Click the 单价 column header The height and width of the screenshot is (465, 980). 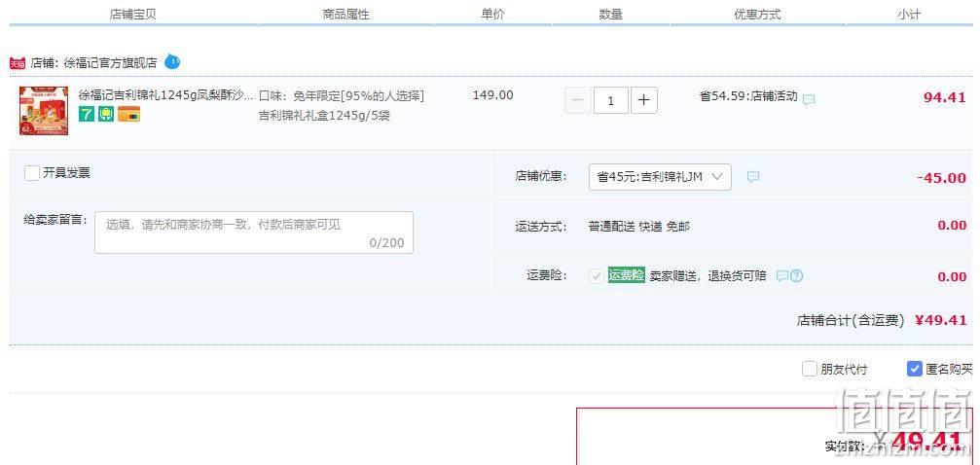pyautogui.click(x=492, y=15)
